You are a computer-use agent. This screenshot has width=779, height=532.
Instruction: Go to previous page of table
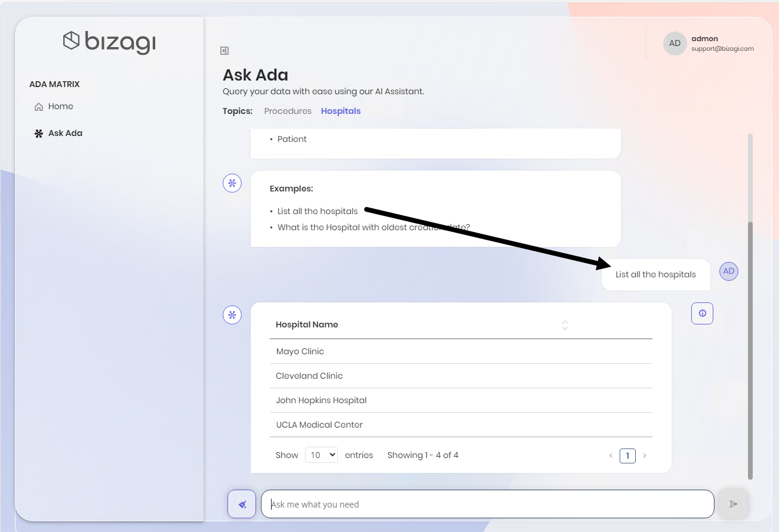tap(611, 456)
